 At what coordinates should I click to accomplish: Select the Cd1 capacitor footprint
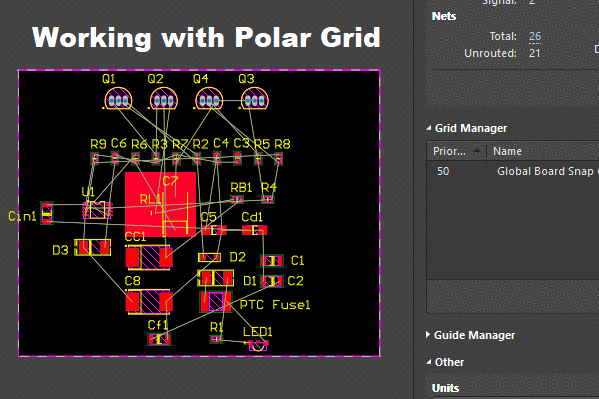(x=255, y=230)
